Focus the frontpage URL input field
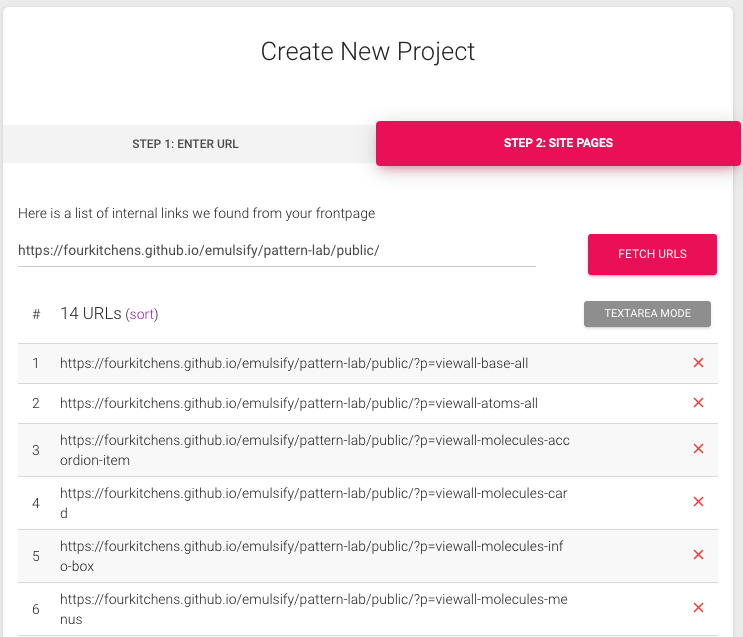This screenshot has height=637, width=743. (x=277, y=250)
